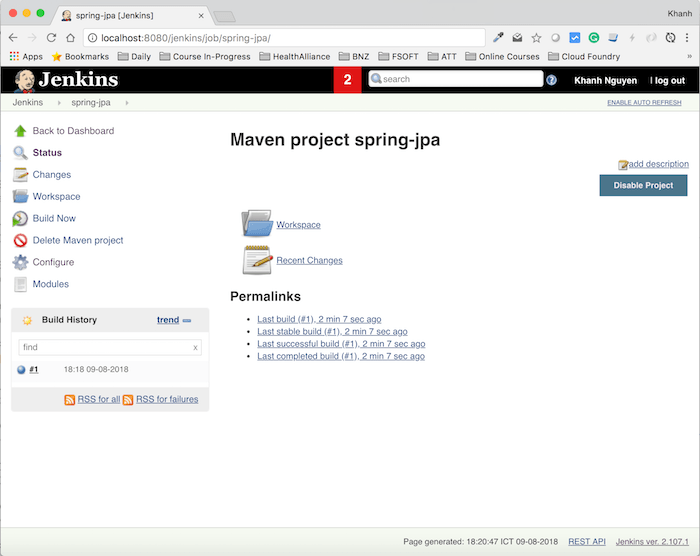700x556 pixels.
Task: Open Last completed build (#1) permalink
Action: 341,356
